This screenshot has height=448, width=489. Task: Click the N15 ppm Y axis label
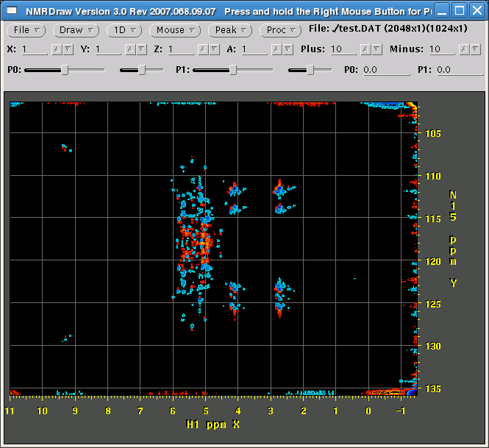pos(453,238)
